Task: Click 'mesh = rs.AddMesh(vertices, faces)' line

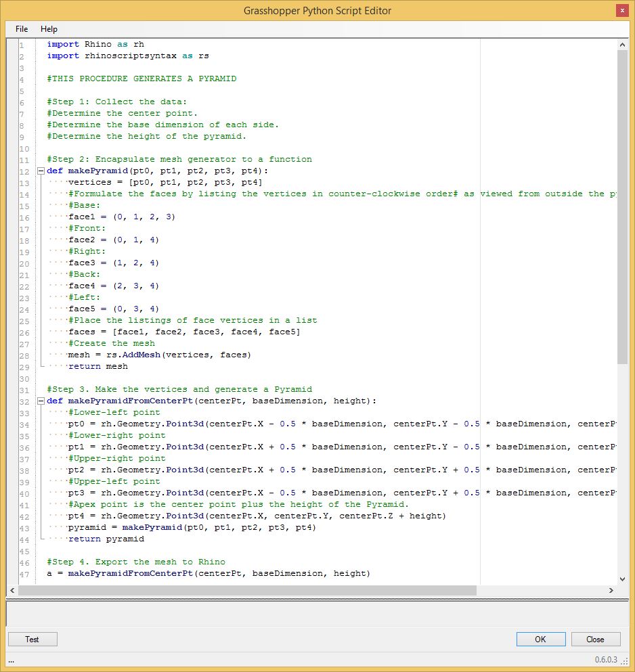Action: pos(160,355)
